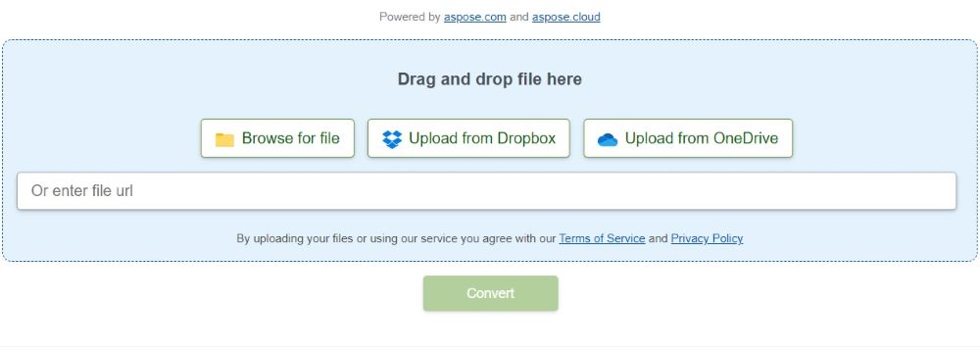
Task: Start conversion with the Convert button
Action: click(491, 293)
